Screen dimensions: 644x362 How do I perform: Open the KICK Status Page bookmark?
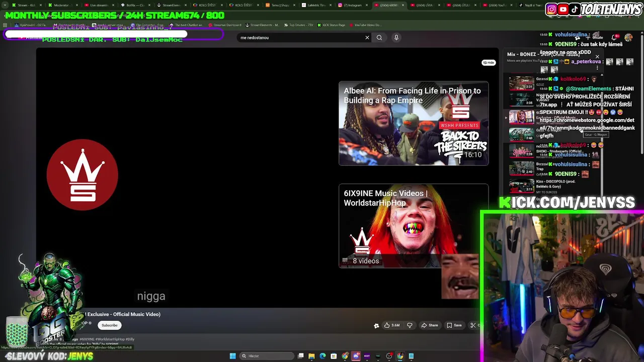(331, 25)
